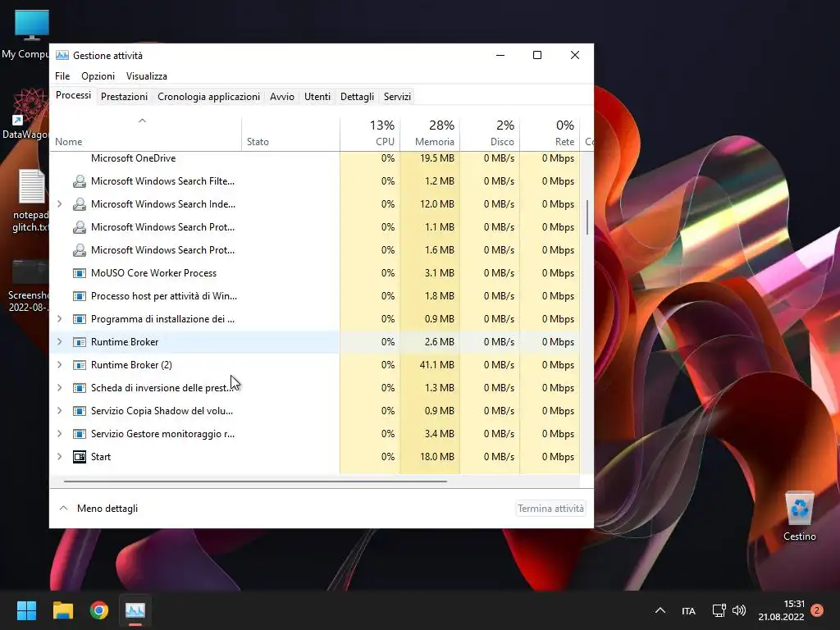Select Cestino recycle bin on desktop
The width and height of the screenshot is (840, 630).
(799, 516)
